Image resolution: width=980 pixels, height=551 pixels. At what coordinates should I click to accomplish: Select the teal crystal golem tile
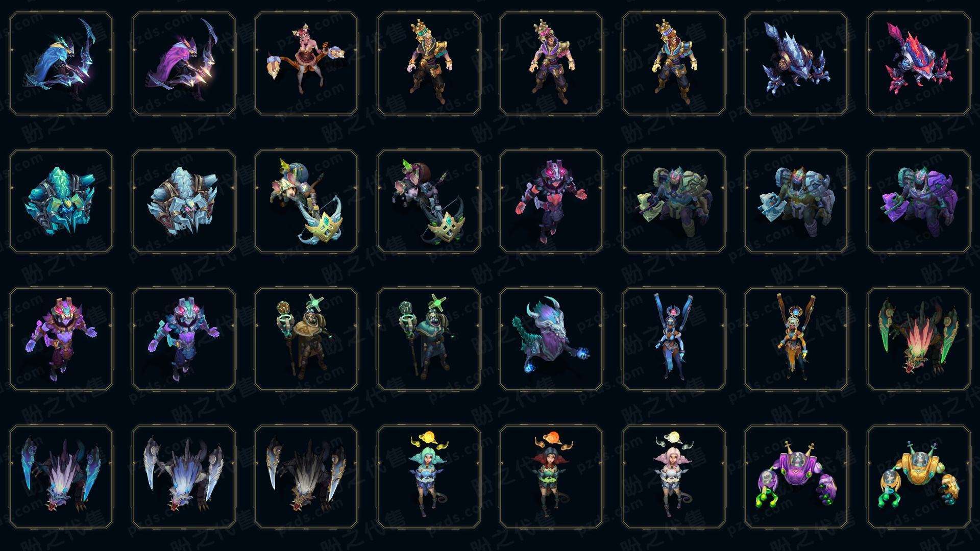pyautogui.click(x=61, y=201)
